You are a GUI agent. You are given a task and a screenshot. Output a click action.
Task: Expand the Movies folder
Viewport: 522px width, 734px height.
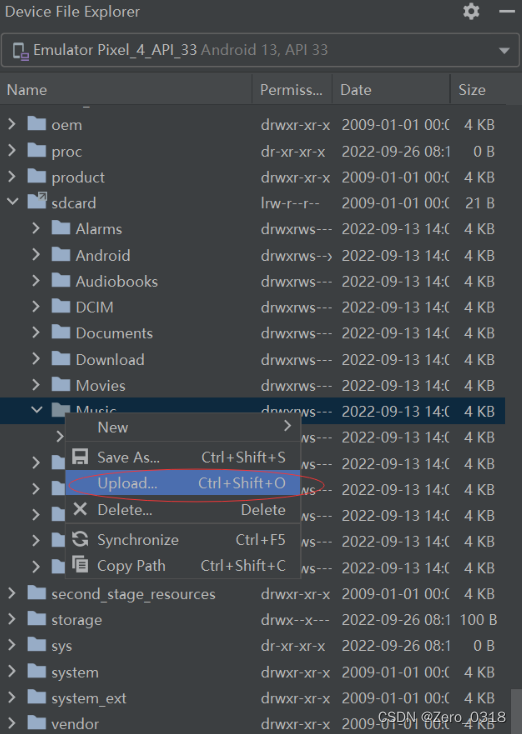[36, 384]
